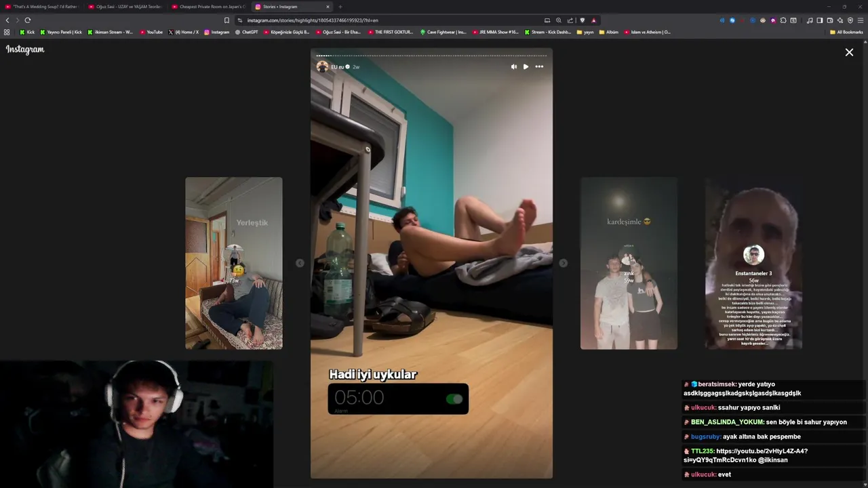
Task: Open the Stream - Kick Dashboard bookmark
Action: coord(548,32)
